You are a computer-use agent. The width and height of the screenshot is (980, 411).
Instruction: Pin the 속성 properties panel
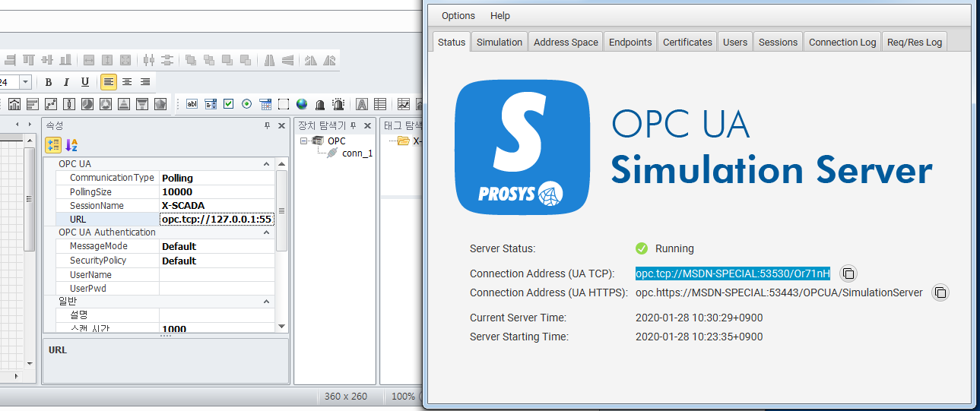point(267,125)
